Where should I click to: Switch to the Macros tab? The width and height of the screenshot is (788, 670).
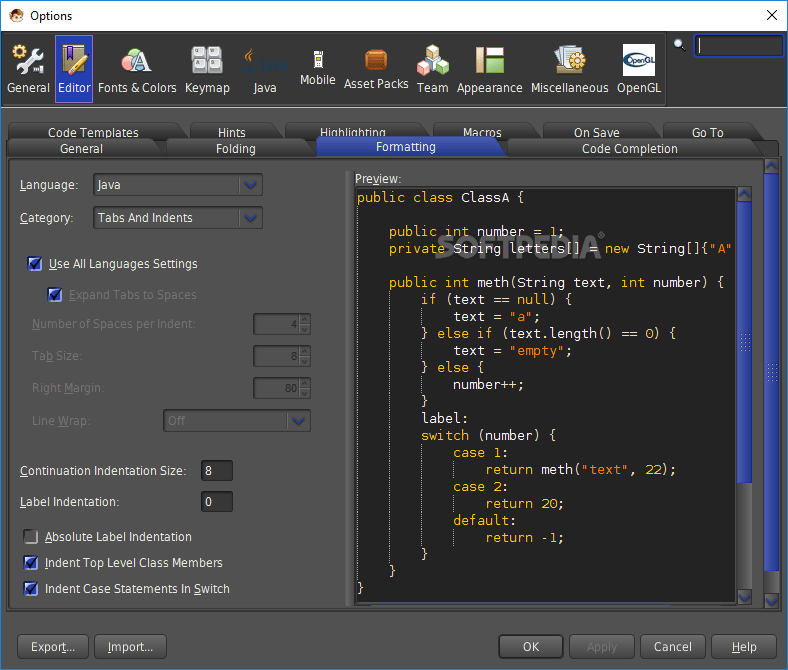(x=482, y=131)
